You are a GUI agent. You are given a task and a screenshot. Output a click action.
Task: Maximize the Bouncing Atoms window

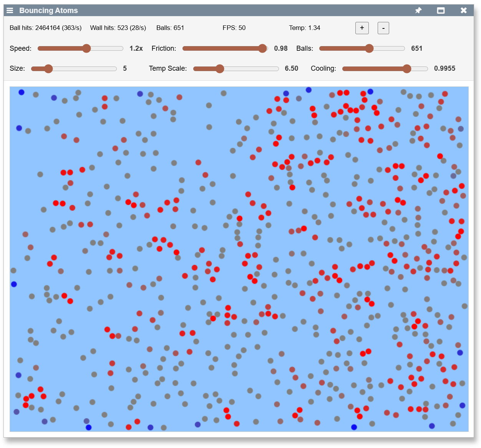tap(441, 10)
